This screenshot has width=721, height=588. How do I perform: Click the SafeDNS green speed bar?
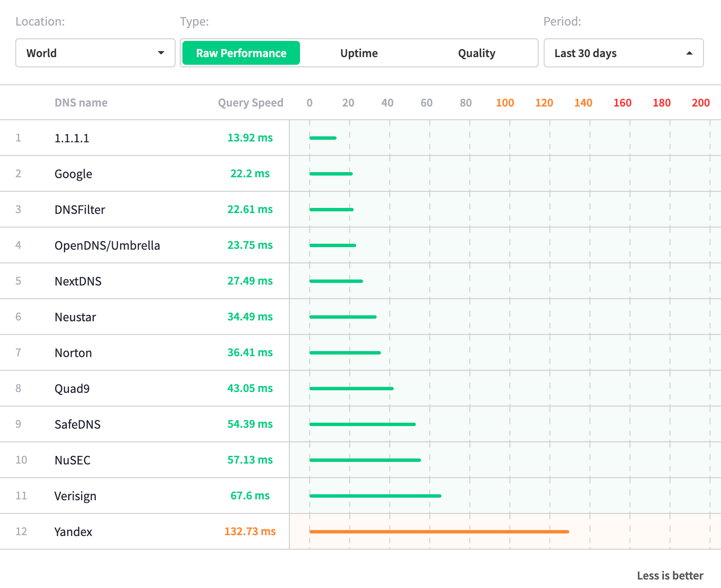point(362,424)
